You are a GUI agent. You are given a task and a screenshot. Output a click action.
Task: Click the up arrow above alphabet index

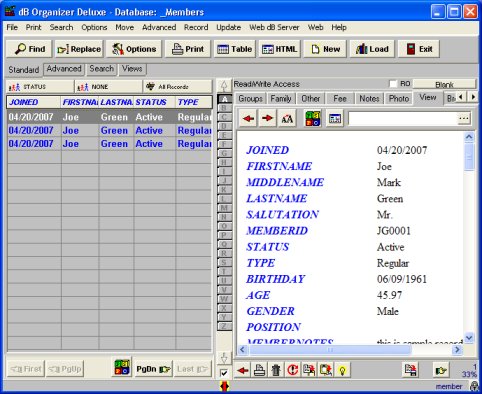[x=224, y=86]
